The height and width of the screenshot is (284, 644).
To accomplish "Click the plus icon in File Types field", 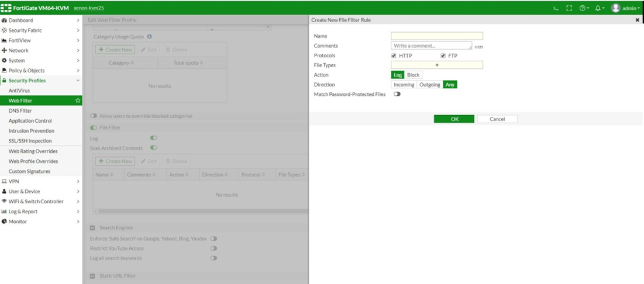I will tap(436, 65).
